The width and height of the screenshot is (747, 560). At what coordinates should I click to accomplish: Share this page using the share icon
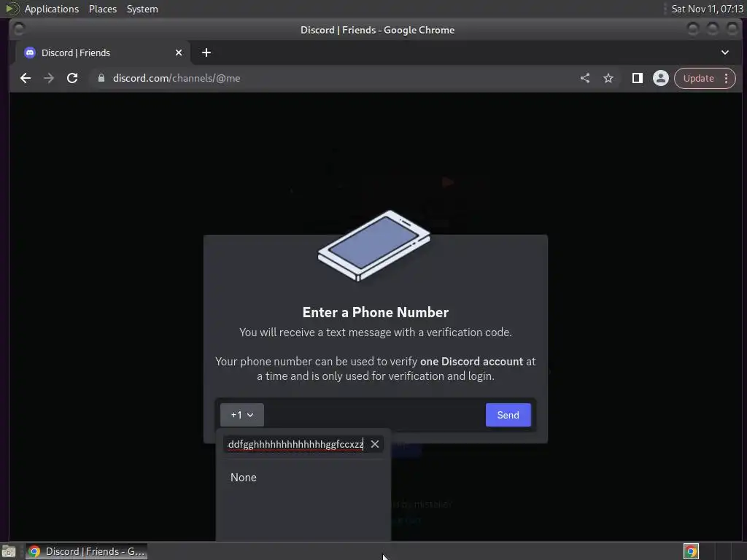(585, 78)
